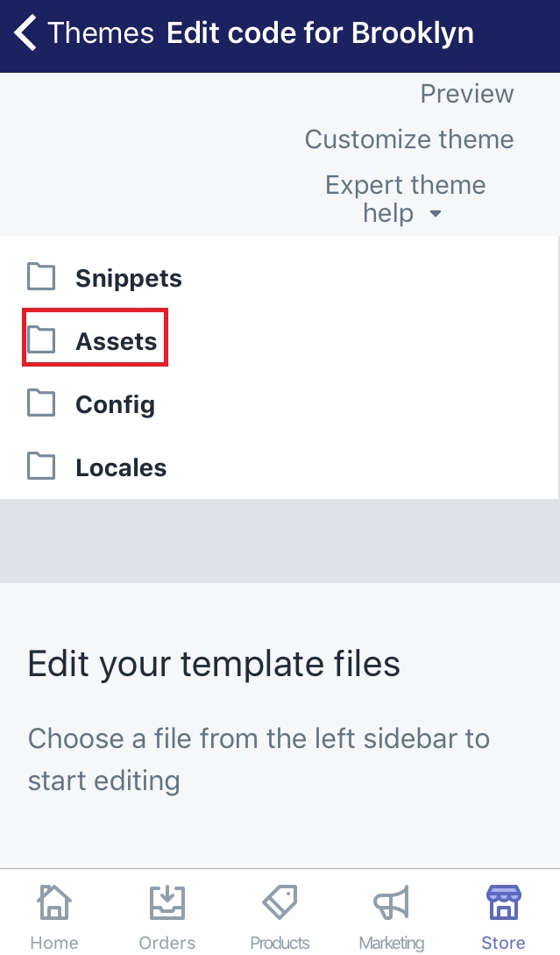This screenshot has height=955, width=560.
Task: Expand the Locales folder label
Action: (121, 467)
